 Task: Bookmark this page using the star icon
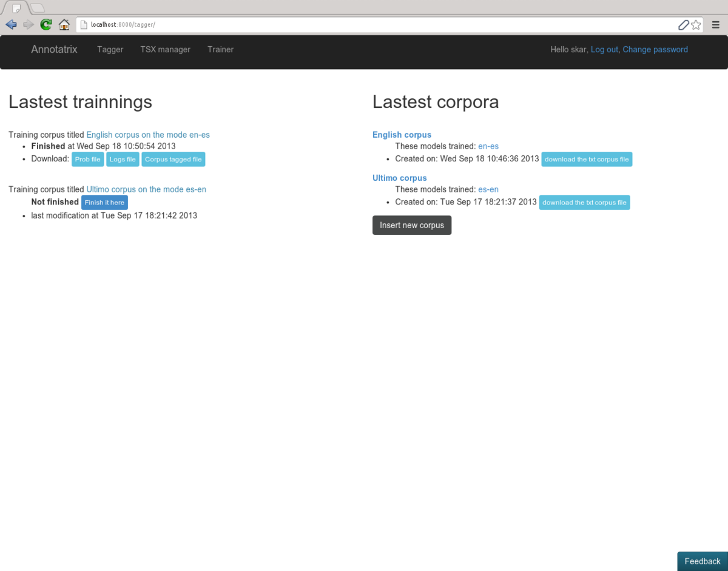point(696,24)
